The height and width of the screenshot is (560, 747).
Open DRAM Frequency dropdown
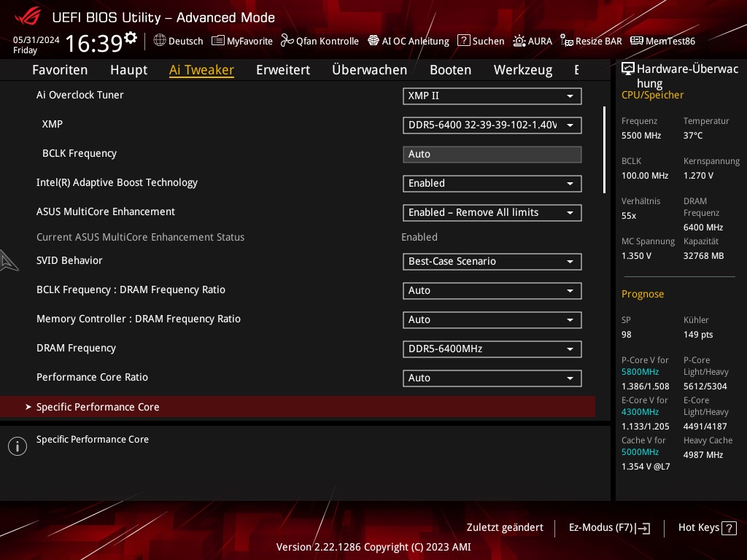point(492,349)
